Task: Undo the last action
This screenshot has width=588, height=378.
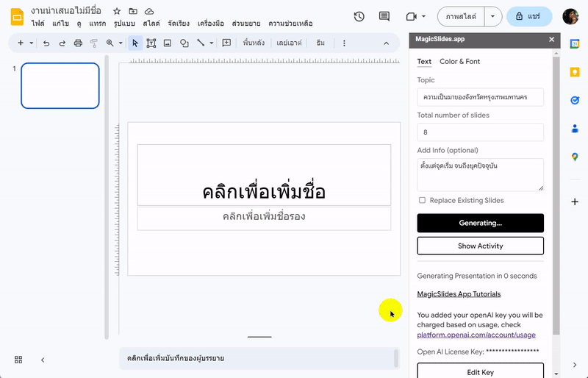Action: coord(46,43)
